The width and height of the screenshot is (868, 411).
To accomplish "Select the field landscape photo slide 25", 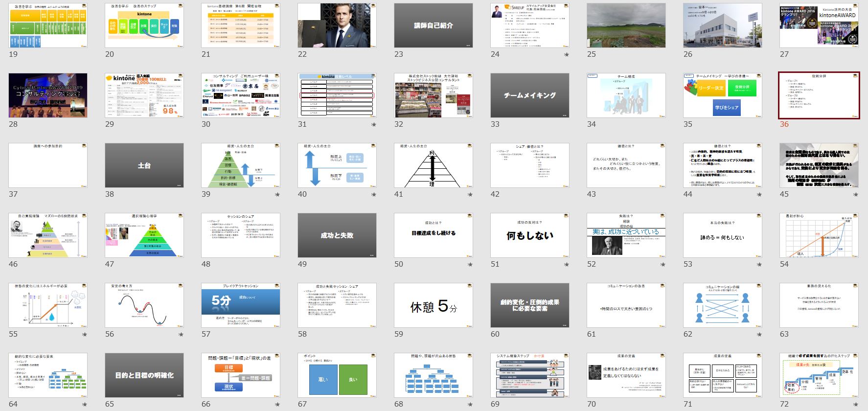I will tap(626, 25).
